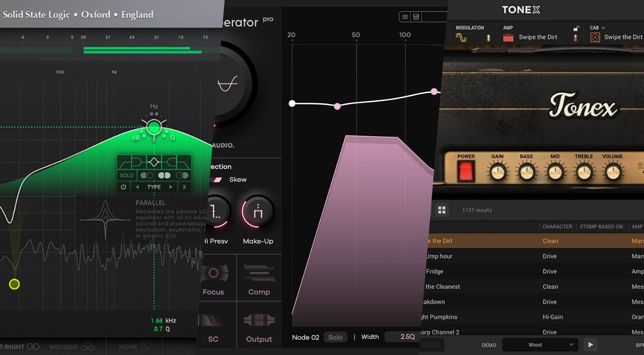
Task: Save the preset using the floppy disk icon
Action: 417,17
